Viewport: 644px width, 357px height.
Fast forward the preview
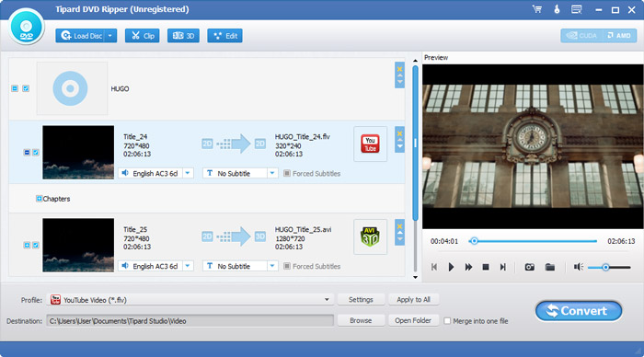click(468, 267)
